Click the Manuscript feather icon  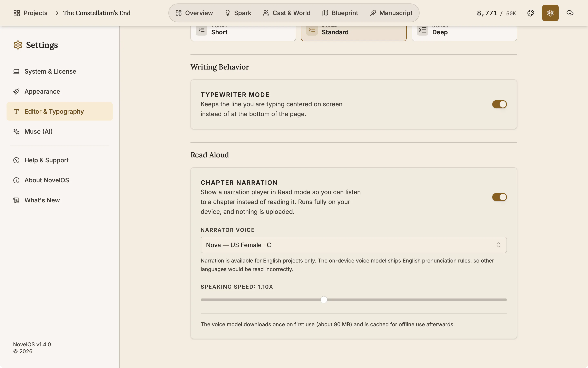pyautogui.click(x=373, y=13)
